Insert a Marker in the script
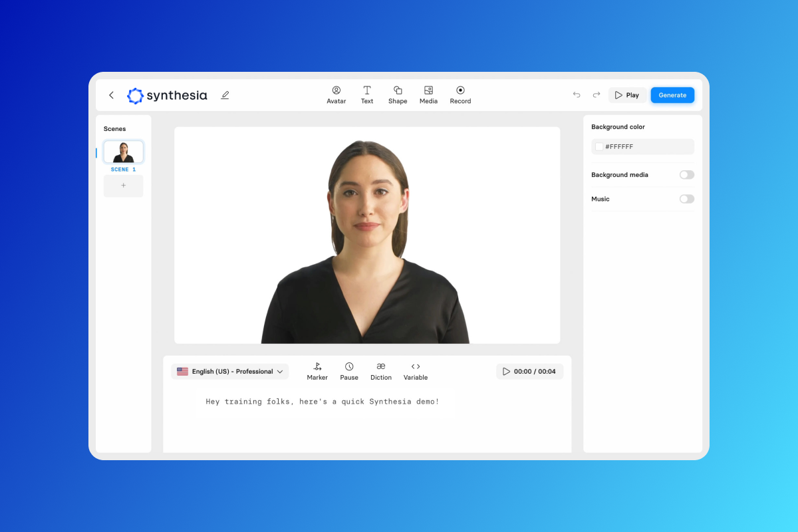Viewport: 798px width, 532px height. [317, 371]
